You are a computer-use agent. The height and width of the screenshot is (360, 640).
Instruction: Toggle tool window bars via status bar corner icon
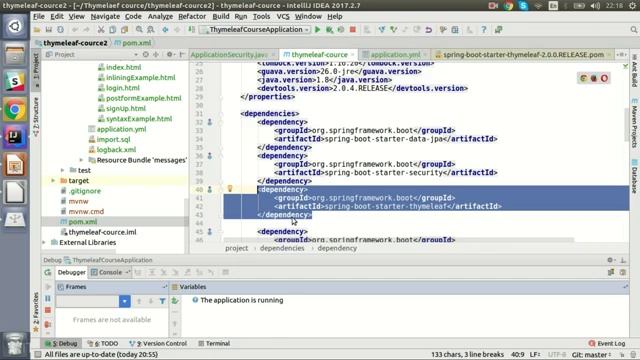[38, 354]
